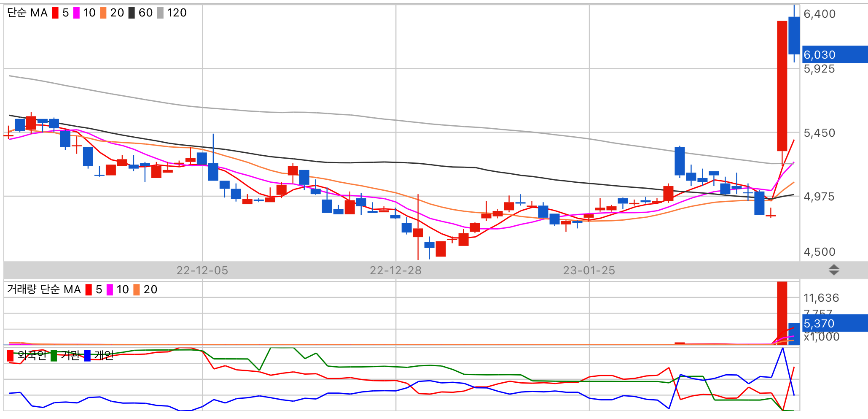Click the 단순 MA legend label

click(x=27, y=13)
